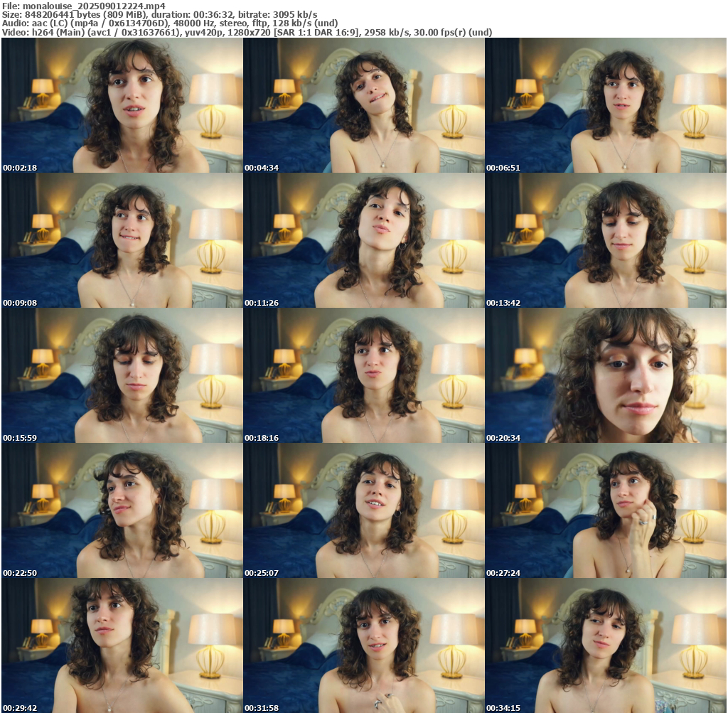The image size is (728, 713).
Task: Click the thumbnail at 00:31:58
Action: point(364,645)
